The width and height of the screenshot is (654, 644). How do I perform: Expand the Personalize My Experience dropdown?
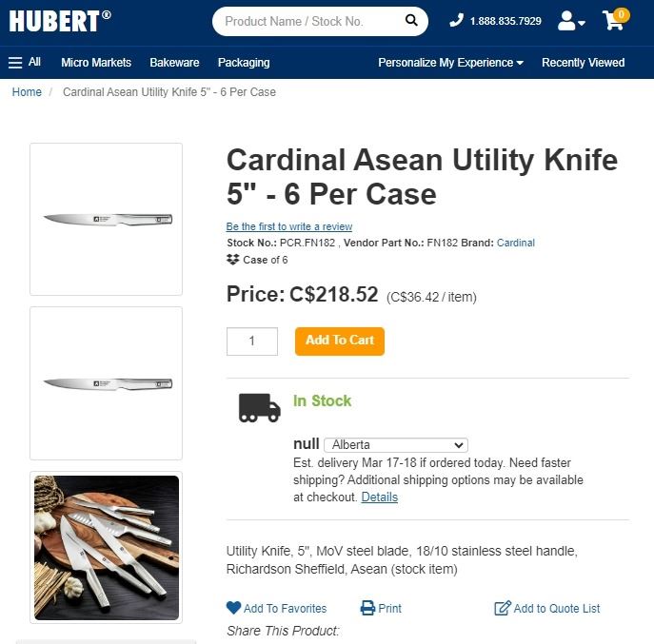point(450,63)
